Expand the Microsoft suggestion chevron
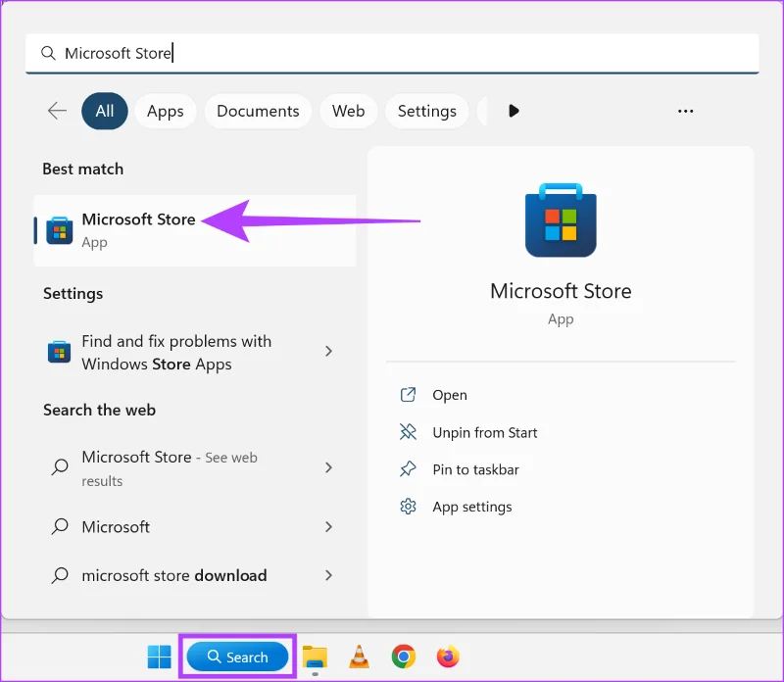 (328, 526)
